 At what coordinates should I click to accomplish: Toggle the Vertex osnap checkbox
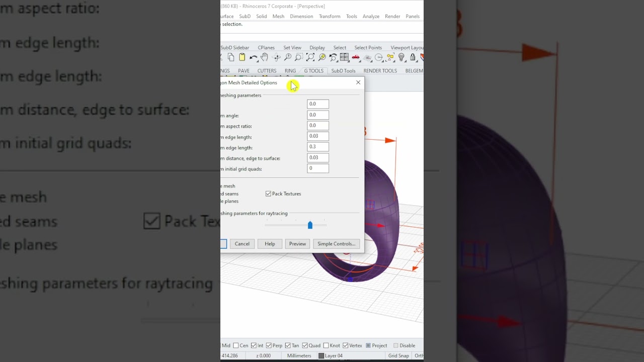[345, 345]
